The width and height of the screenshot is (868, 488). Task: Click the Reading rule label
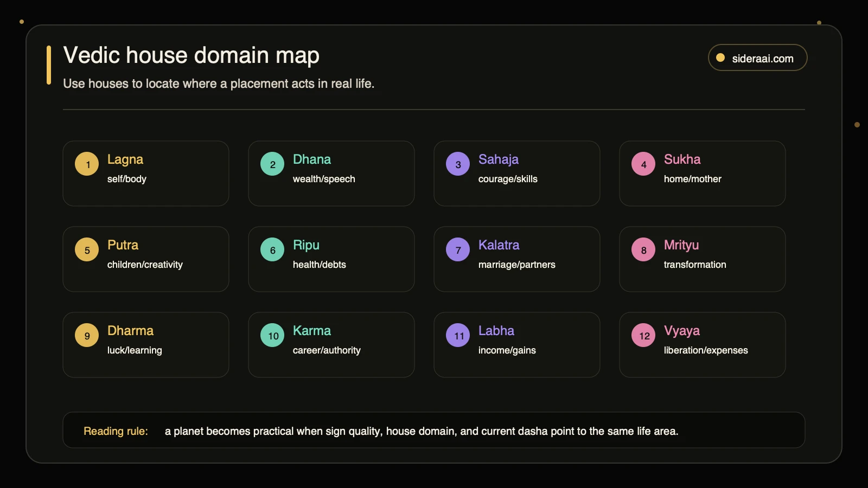tap(116, 431)
